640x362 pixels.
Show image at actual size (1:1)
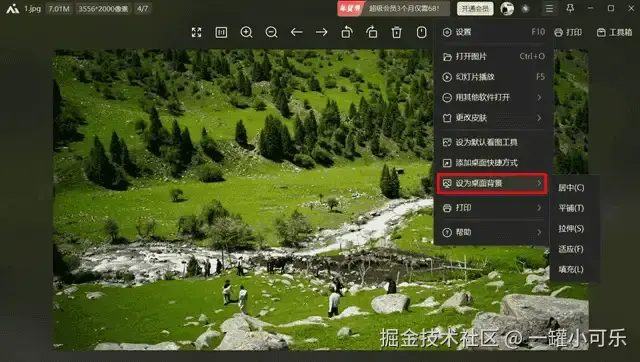221,32
